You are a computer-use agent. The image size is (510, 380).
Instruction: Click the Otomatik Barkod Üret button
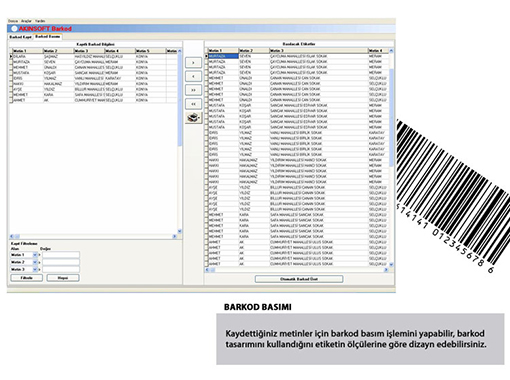pyautogui.click(x=299, y=279)
